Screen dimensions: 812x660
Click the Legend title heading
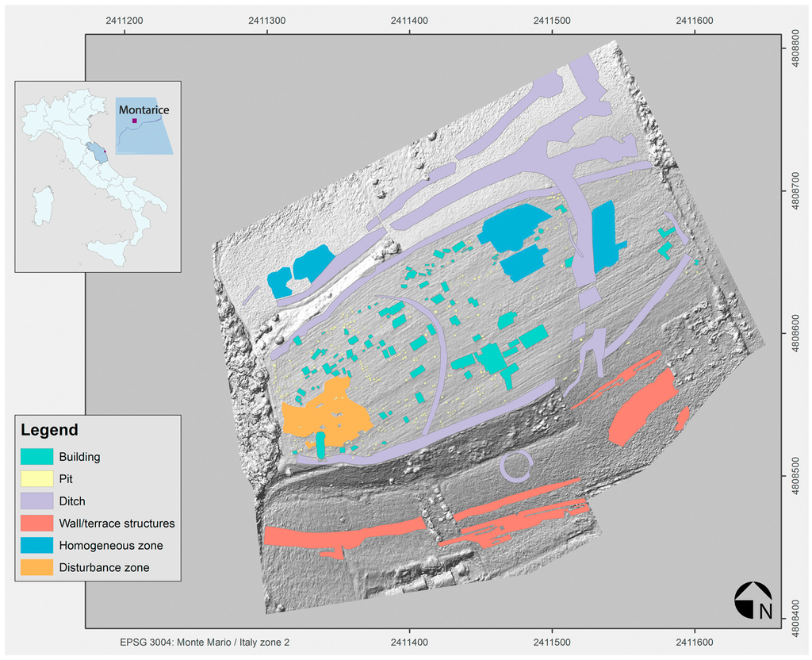point(49,431)
